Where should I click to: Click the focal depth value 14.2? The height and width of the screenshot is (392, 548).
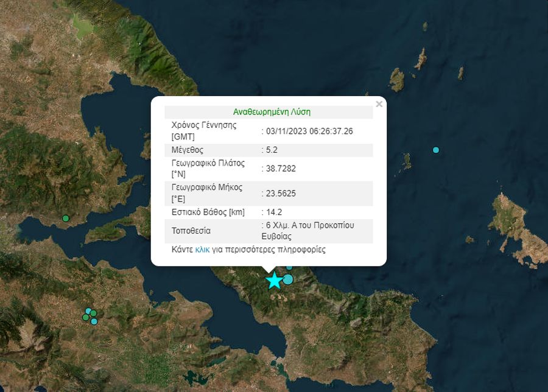[273, 212]
